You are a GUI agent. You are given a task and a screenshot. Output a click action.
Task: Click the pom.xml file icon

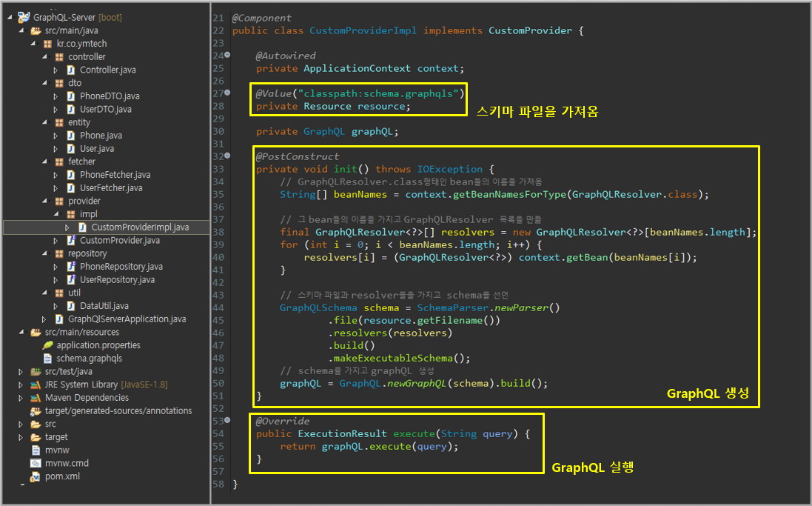[x=35, y=477]
